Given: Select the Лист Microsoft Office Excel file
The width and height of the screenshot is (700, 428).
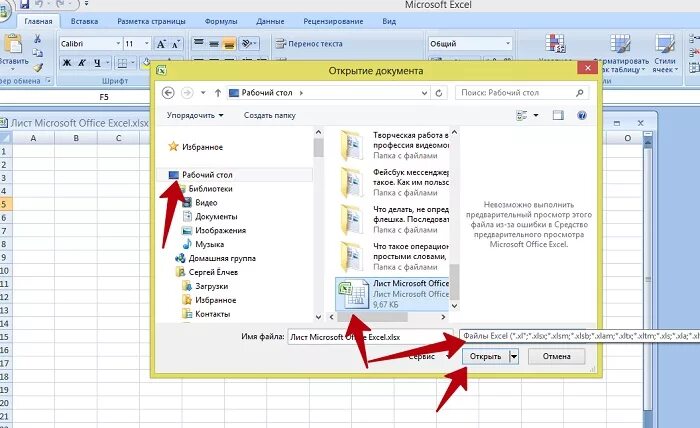Looking at the screenshot, I should coord(392,294).
